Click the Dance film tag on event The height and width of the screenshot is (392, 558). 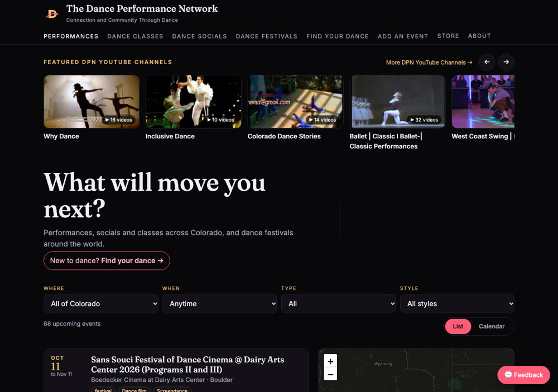134,390
